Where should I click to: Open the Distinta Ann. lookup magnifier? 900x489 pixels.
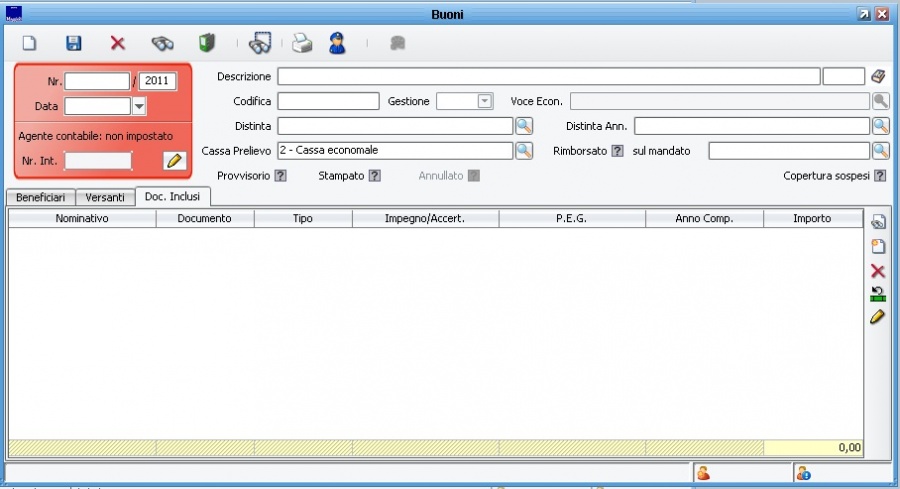880,126
